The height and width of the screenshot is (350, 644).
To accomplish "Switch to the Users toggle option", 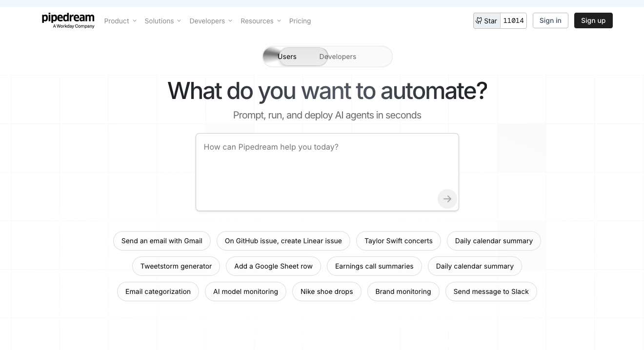I will coord(287,57).
